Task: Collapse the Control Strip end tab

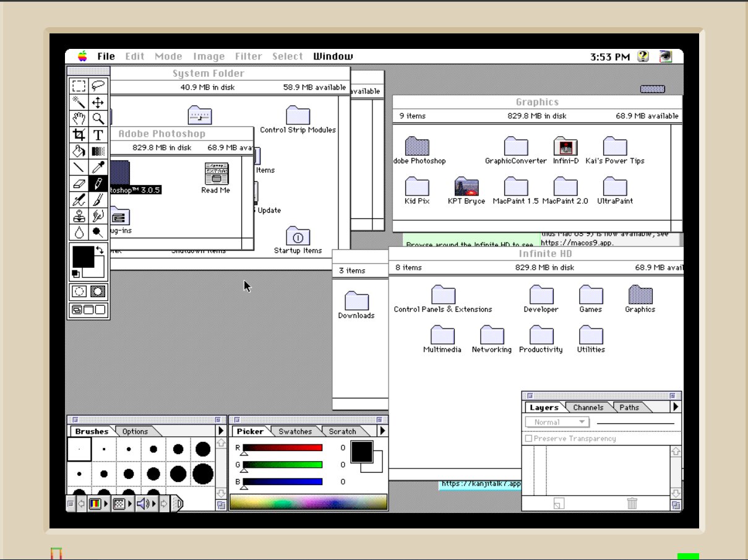Action: point(177,504)
